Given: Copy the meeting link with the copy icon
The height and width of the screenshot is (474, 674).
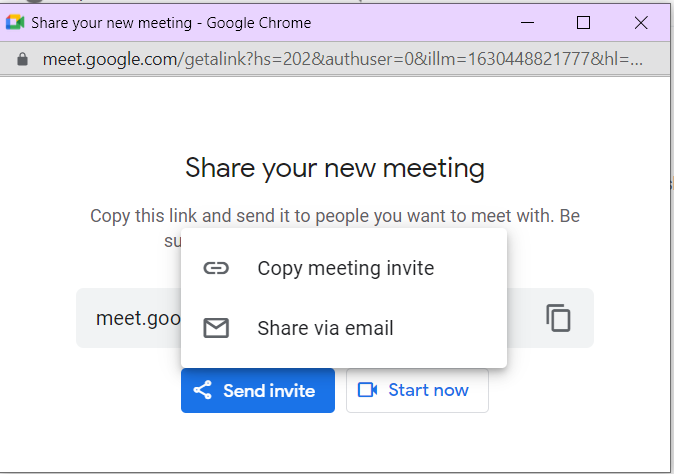Looking at the screenshot, I should click(x=558, y=318).
